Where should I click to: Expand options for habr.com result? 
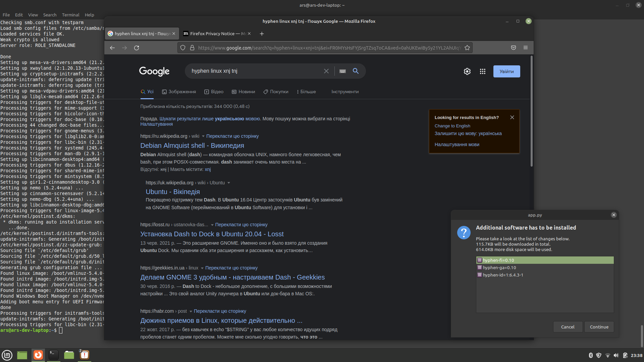pyautogui.click(x=191, y=311)
